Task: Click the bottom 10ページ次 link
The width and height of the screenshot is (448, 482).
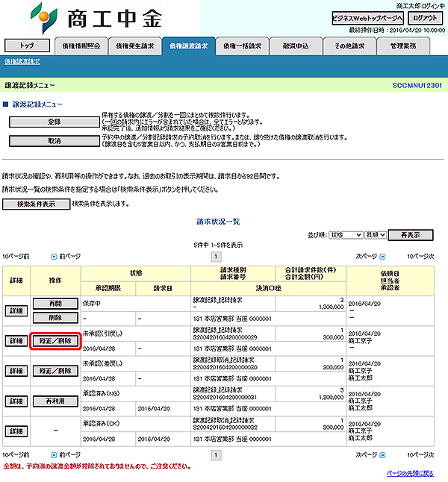Action: tap(420, 455)
